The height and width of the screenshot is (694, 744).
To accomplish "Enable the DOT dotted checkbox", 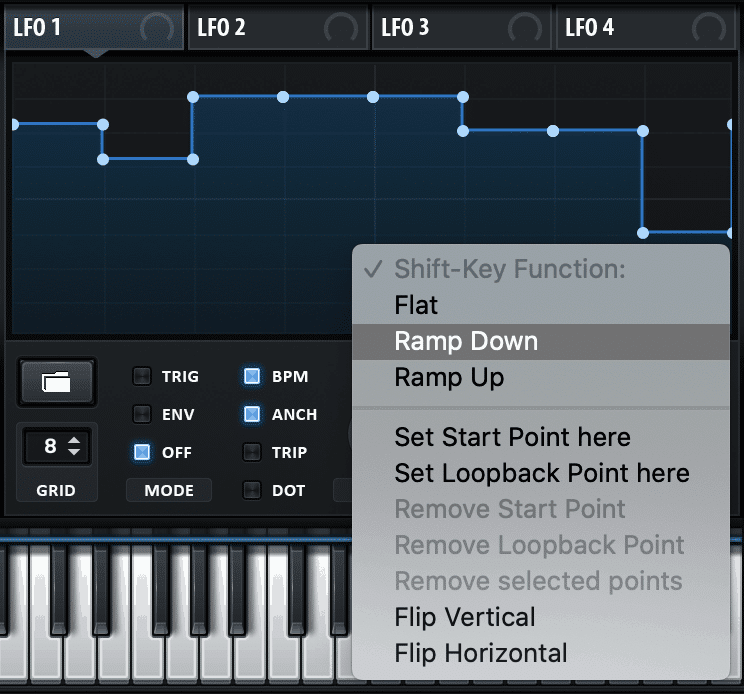I will pyautogui.click(x=251, y=490).
